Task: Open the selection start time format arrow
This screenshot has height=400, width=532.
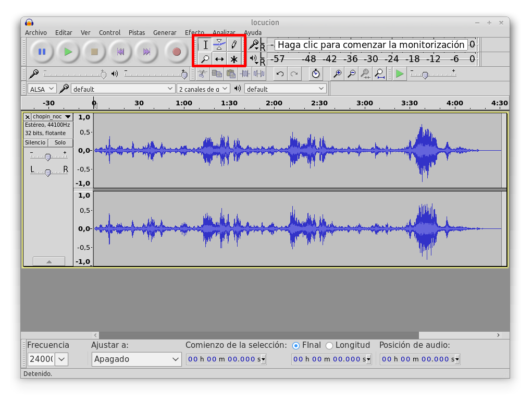Action: pyautogui.click(x=263, y=359)
